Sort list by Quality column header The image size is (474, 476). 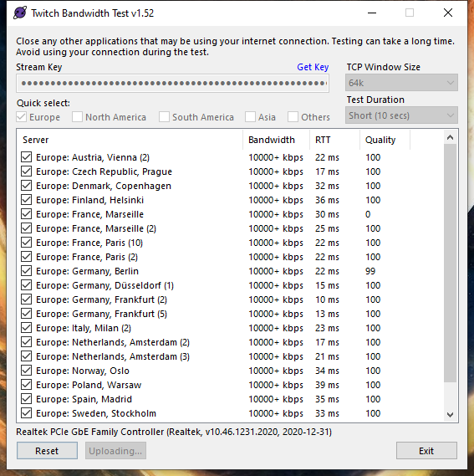385,140
